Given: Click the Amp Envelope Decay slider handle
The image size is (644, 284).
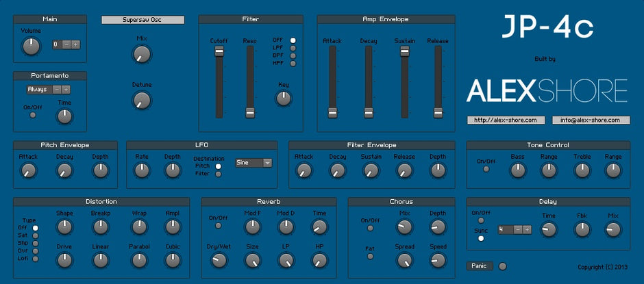Looking at the screenshot, I should click(x=369, y=113).
